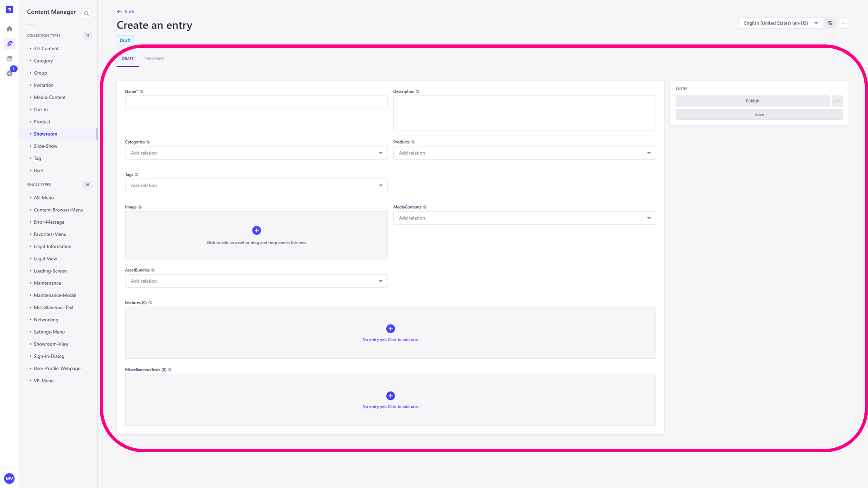Open the locale English (United States) dropdown
The width and height of the screenshot is (868, 488).
(780, 23)
